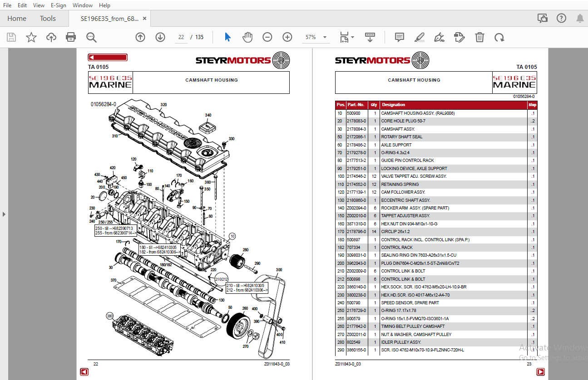Click the upload to cloud icon

(x=51, y=37)
